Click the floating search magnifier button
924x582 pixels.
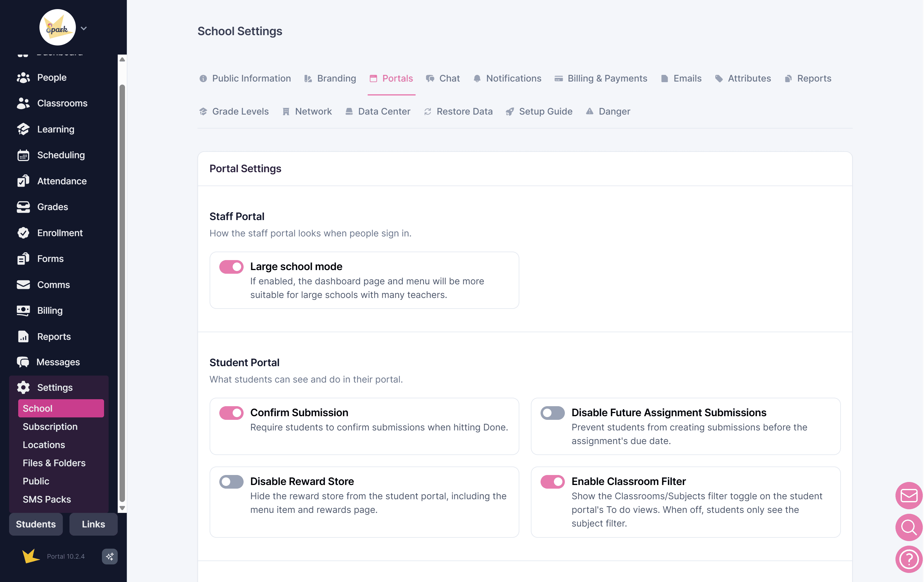pyautogui.click(x=909, y=527)
